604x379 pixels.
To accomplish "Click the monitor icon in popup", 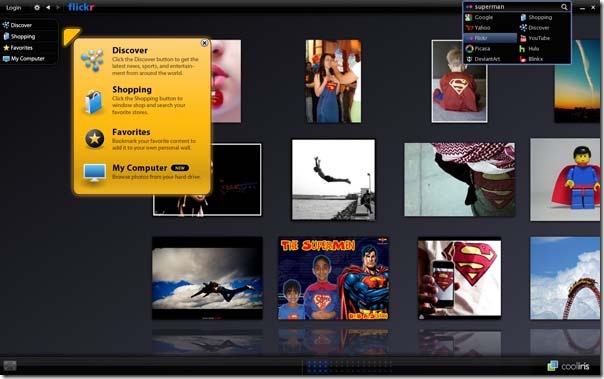I will (94, 173).
